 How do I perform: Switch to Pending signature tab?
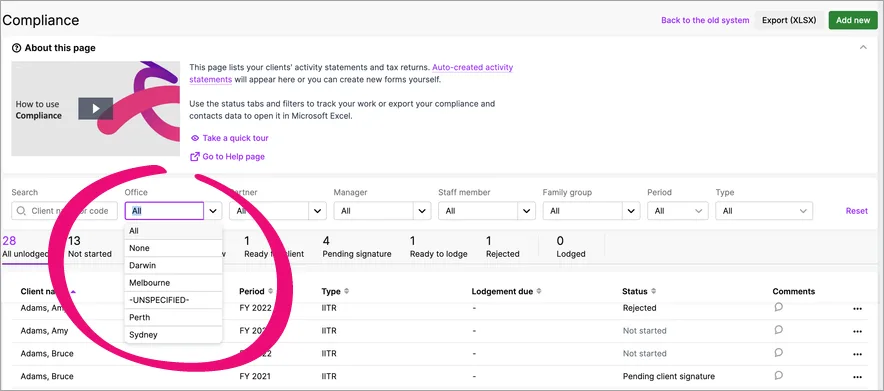click(x=357, y=247)
